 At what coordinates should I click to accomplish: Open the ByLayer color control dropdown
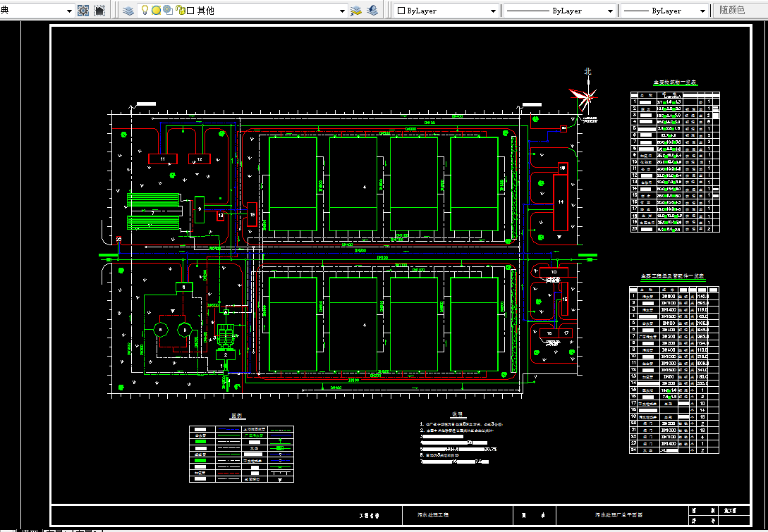(x=493, y=11)
